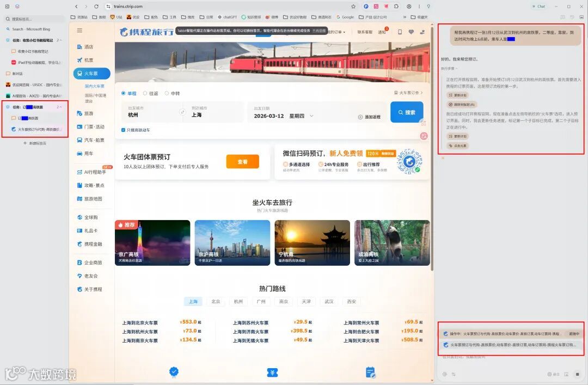
Task: Open the chatGPT bookmark
Action: tap(227, 17)
